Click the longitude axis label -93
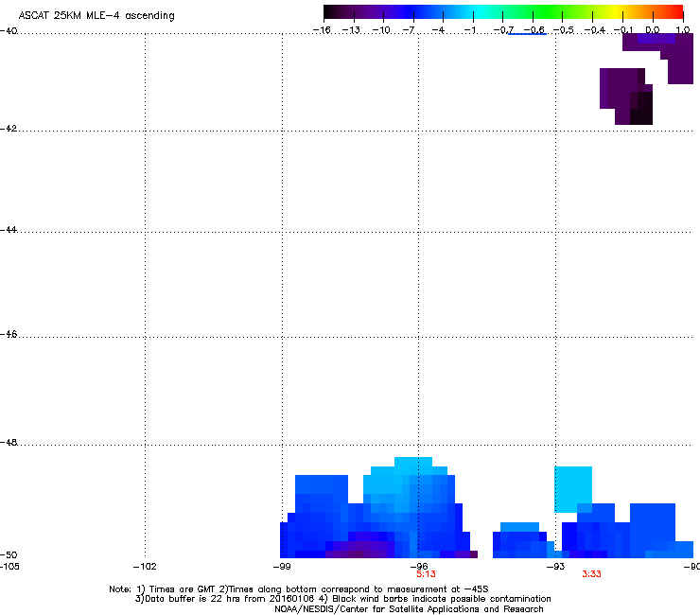The image size is (700, 615). 556,567
